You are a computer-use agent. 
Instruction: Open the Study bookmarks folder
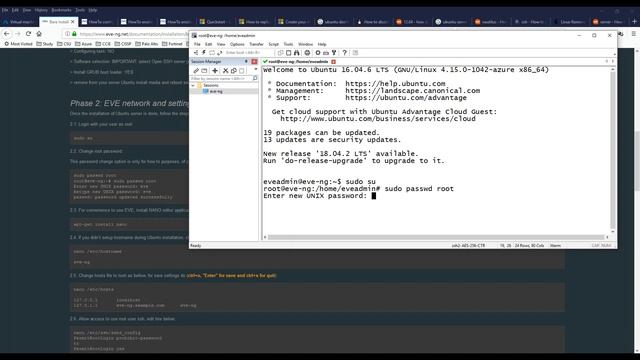click(45, 44)
